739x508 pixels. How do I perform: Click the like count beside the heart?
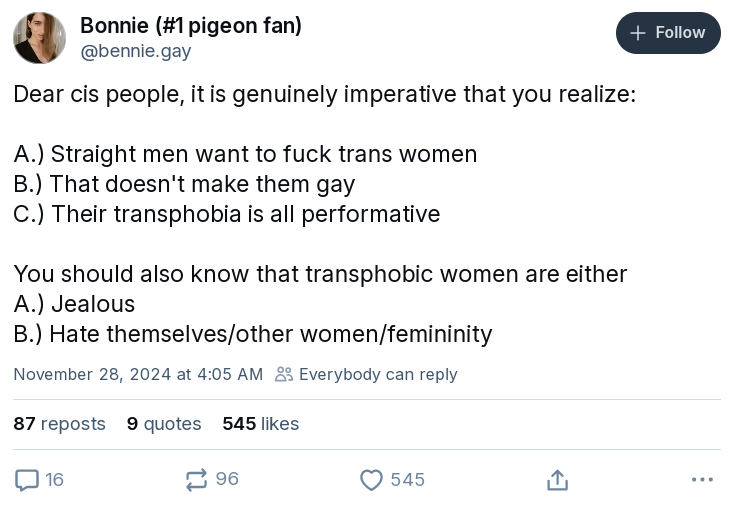click(407, 480)
